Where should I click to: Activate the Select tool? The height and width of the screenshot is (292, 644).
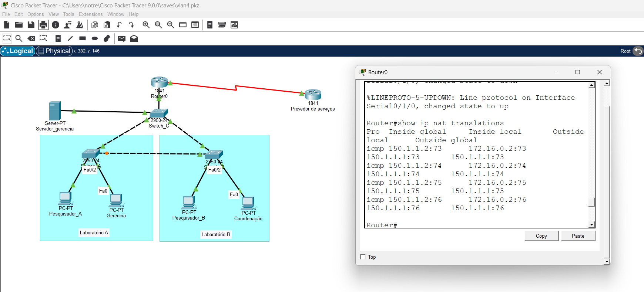click(x=7, y=38)
